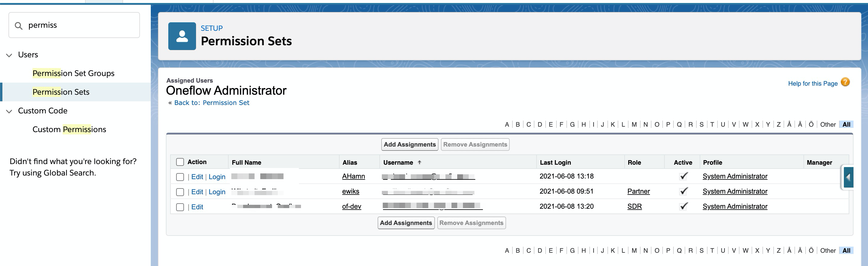Filter by letter M in top alphabet bar
The image size is (868, 266).
tap(634, 124)
